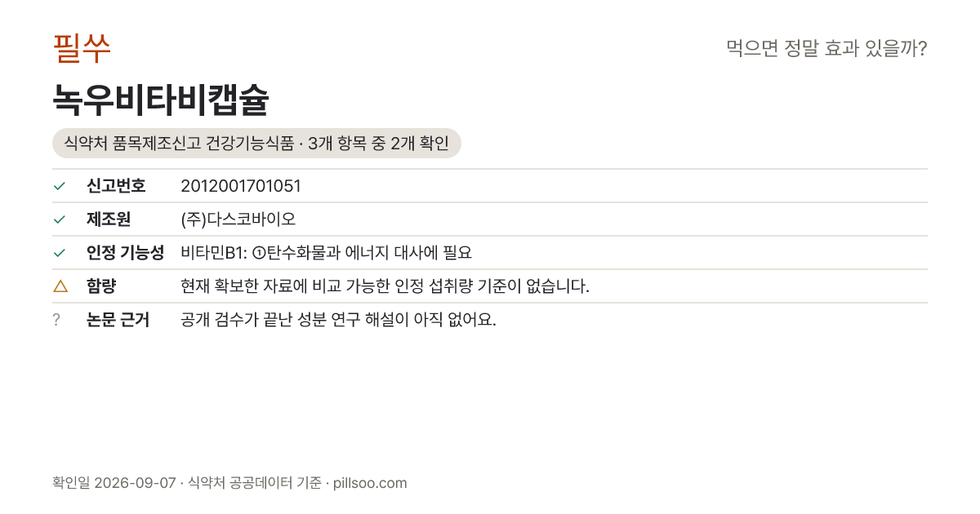
Task: Click the 필쑤 brand logo
Action: (x=82, y=48)
